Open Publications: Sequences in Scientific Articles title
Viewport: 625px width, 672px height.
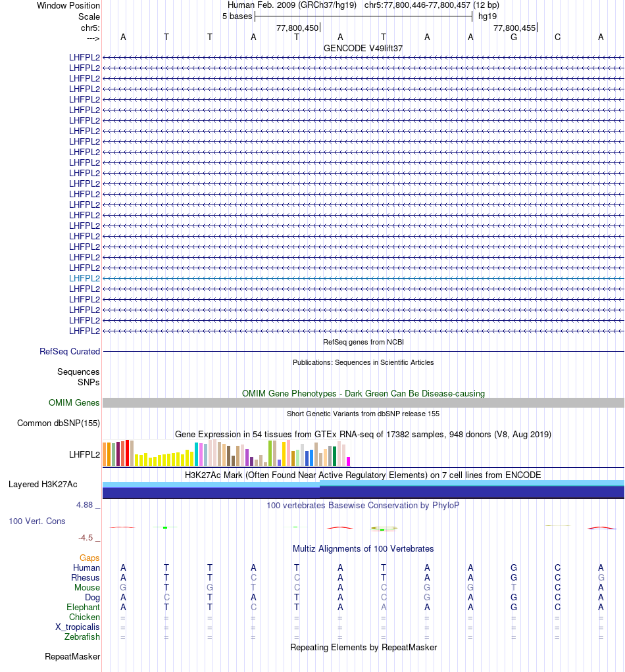(363, 362)
